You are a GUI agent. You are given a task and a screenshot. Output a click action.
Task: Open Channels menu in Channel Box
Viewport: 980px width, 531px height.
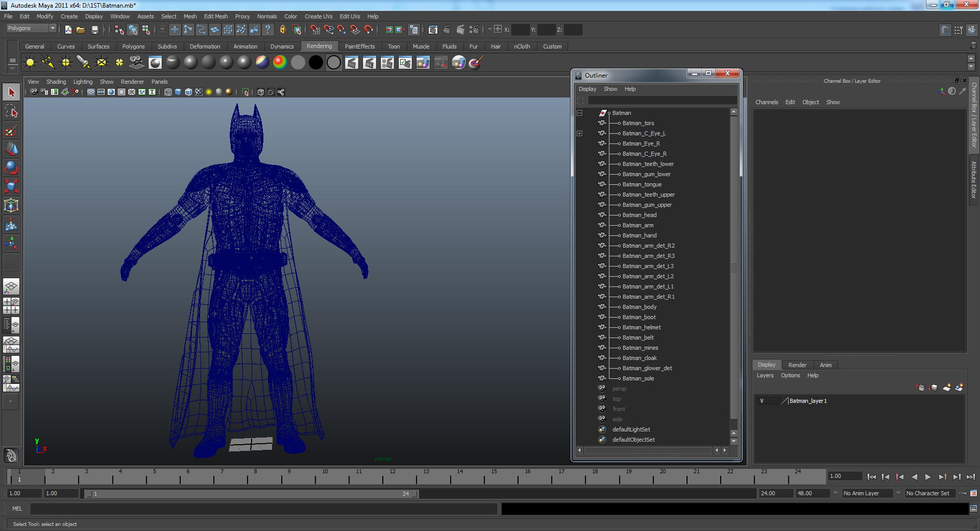(767, 102)
